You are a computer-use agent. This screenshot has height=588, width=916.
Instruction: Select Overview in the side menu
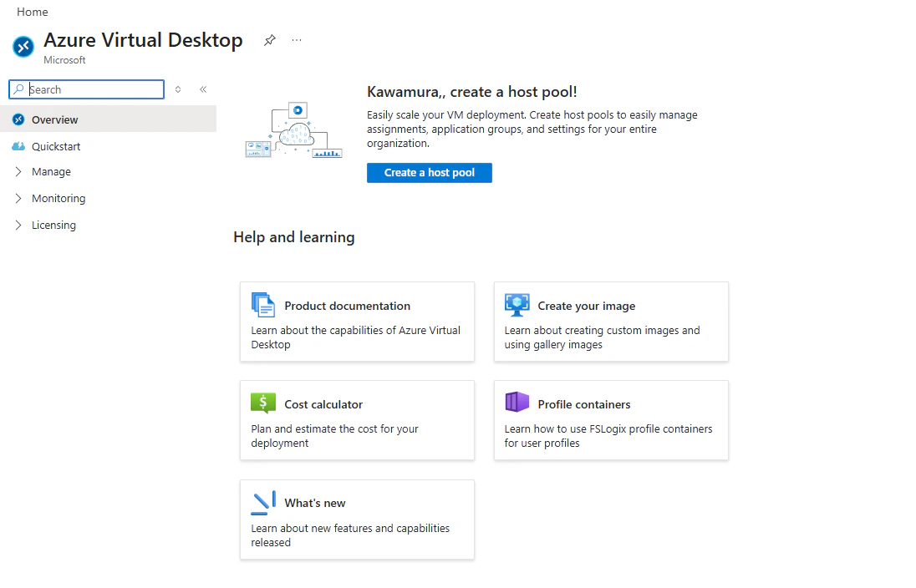(109, 119)
